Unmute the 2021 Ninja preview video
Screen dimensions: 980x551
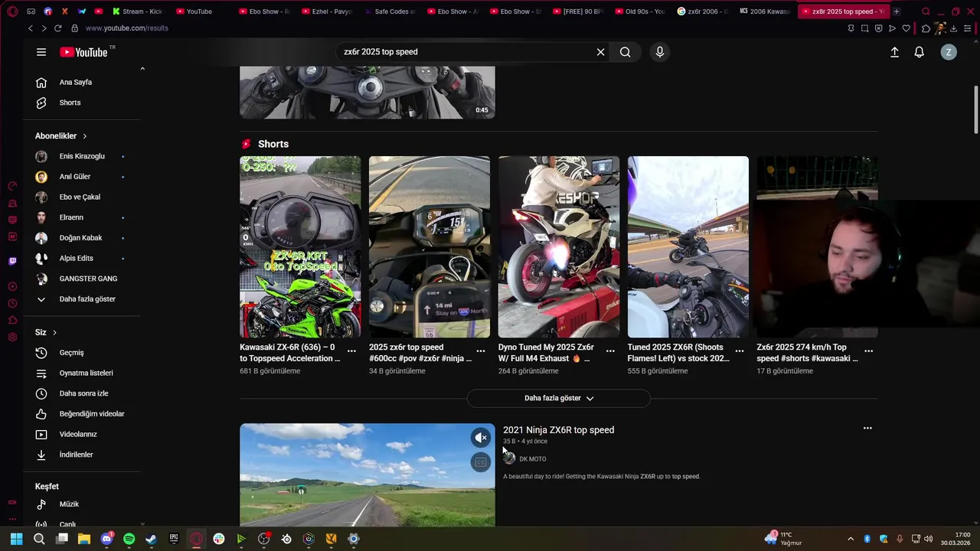pos(481,438)
